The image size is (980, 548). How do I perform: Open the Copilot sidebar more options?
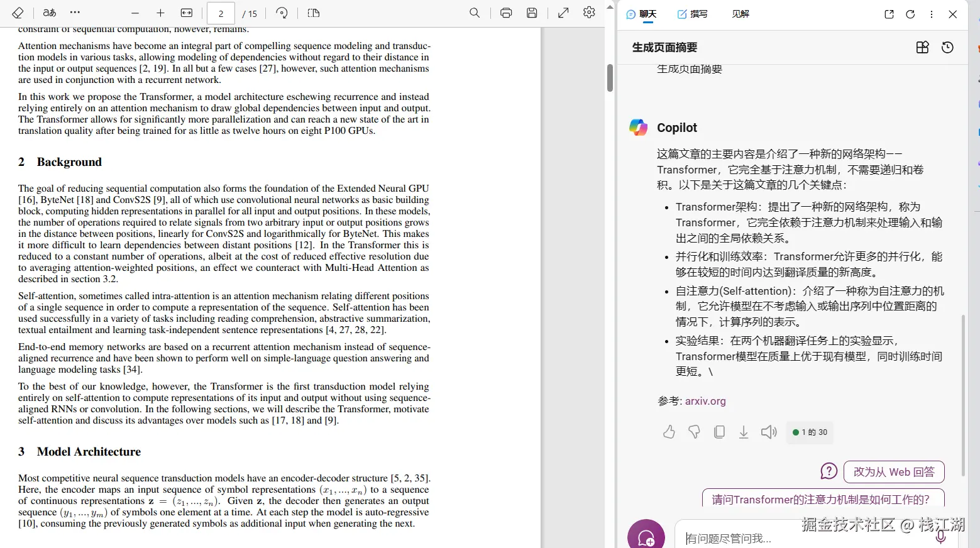point(932,14)
